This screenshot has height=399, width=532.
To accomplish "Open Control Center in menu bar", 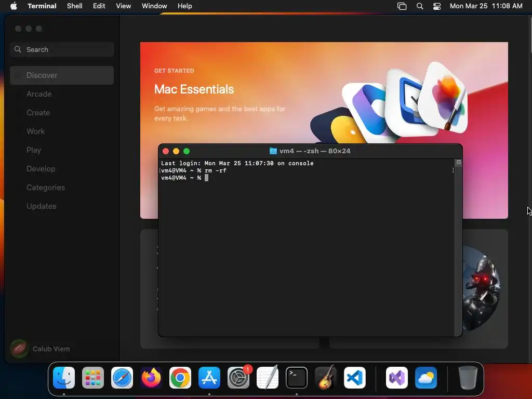I will [x=437, y=6].
